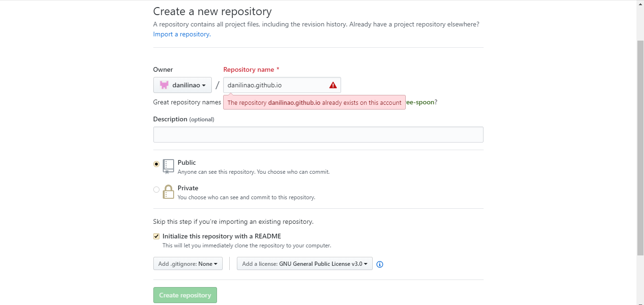Viewport: 644px width, 305px height.
Task: Uncheck Initialize this repository with a README
Action: tap(156, 237)
